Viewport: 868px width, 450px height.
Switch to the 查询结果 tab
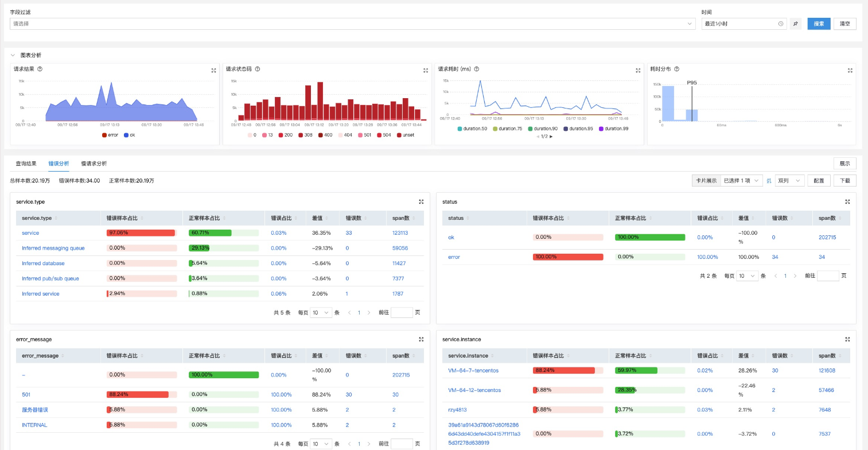26,164
